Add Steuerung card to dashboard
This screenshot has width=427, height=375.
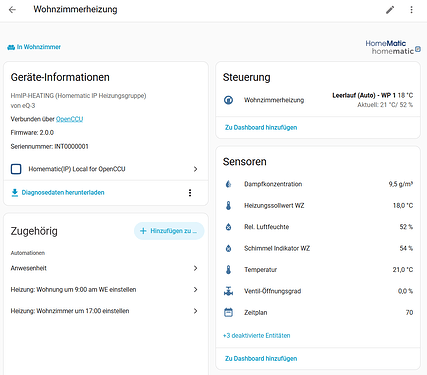261,127
